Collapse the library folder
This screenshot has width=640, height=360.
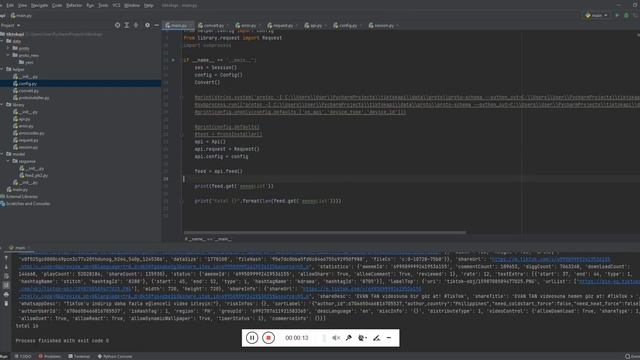2,105
